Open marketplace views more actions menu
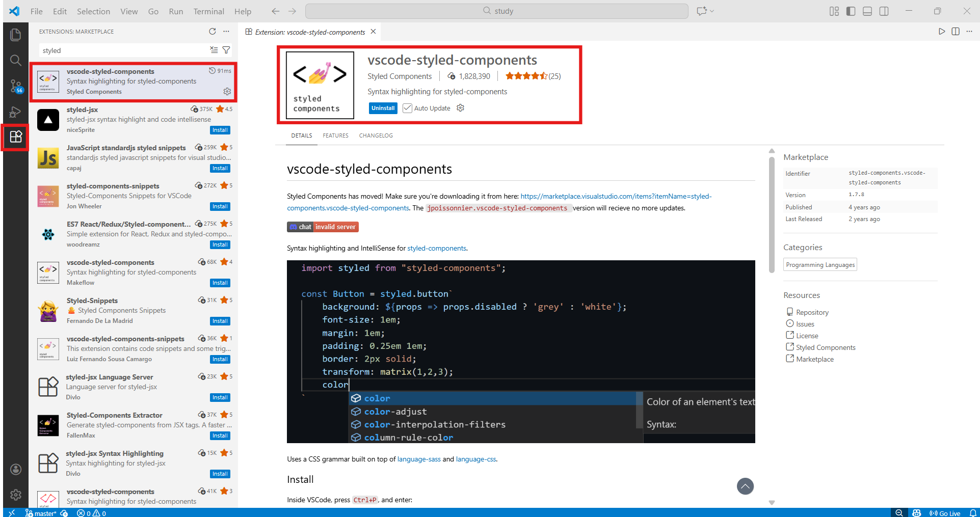The height and width of the screenshot is (517, 980). (226, 32)
